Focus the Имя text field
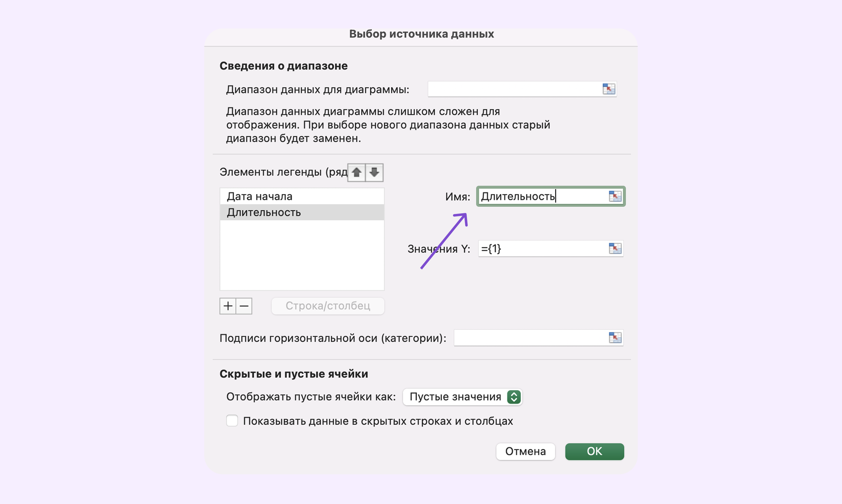 coord(543,196)
